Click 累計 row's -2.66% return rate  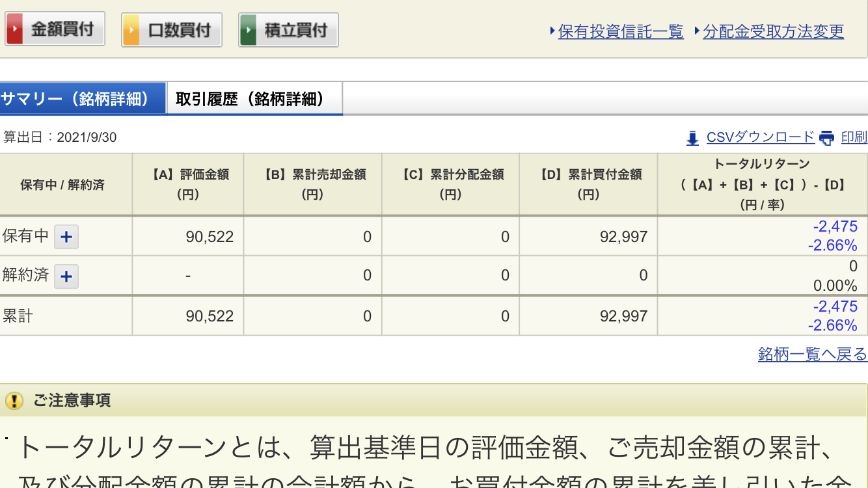[x=833, y=325]
